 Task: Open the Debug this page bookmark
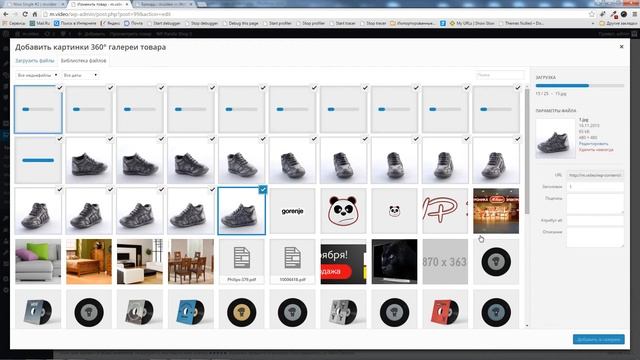tap(240, 23)
